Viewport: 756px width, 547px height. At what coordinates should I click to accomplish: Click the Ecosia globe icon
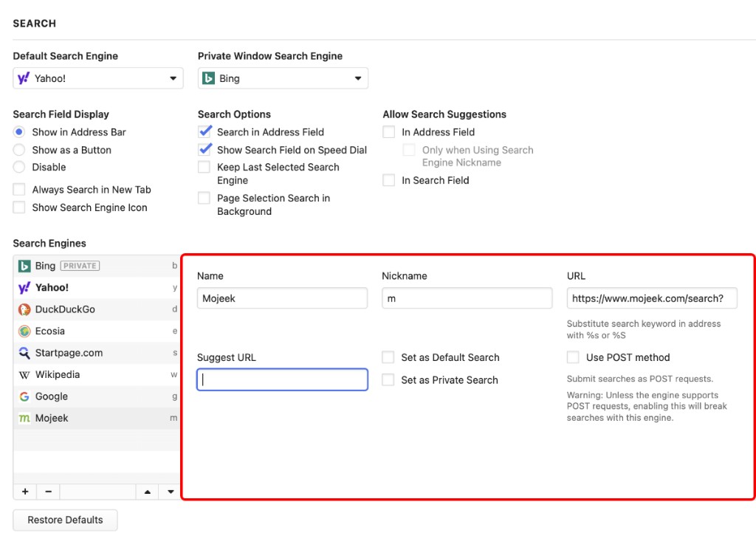pos(24,331)
